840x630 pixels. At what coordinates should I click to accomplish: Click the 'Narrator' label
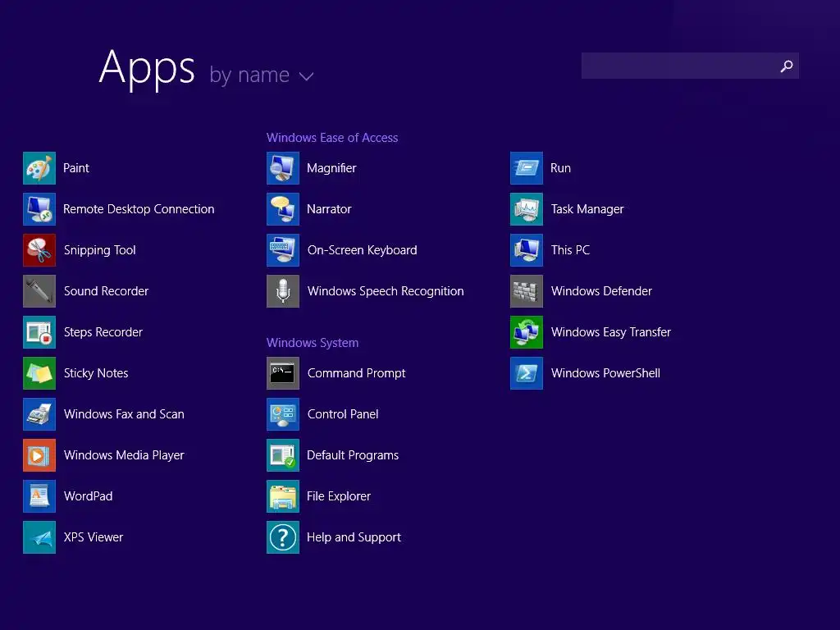pos(329,209)
